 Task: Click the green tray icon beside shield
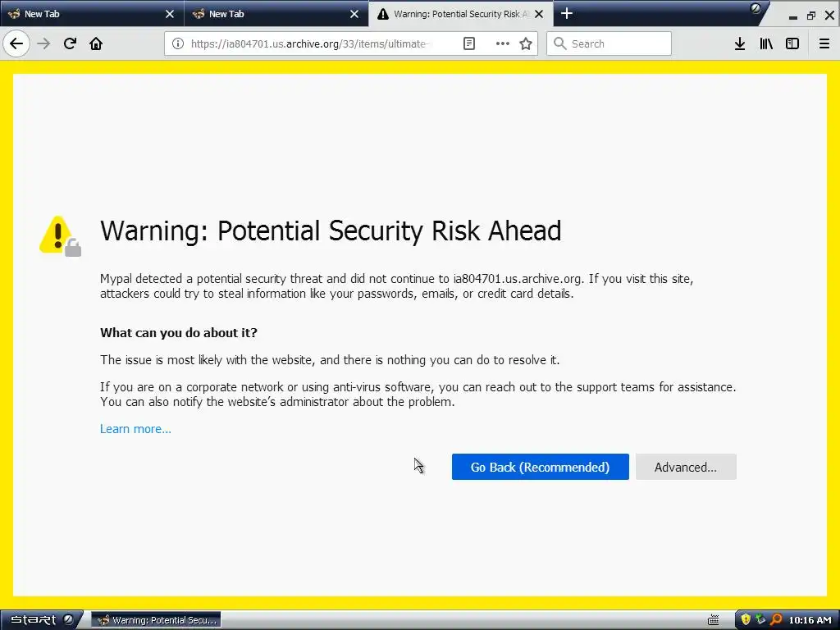[x=760, y=620]
